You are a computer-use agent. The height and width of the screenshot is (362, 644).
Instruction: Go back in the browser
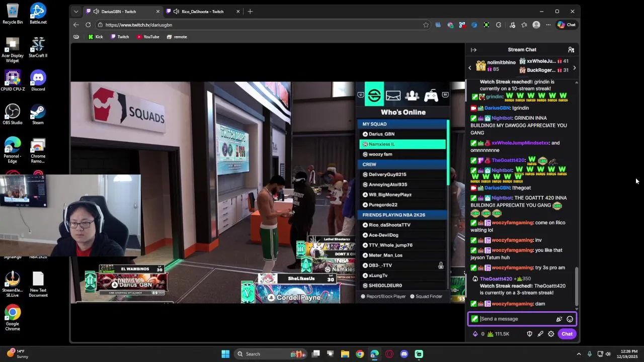(x=76, y=25)
